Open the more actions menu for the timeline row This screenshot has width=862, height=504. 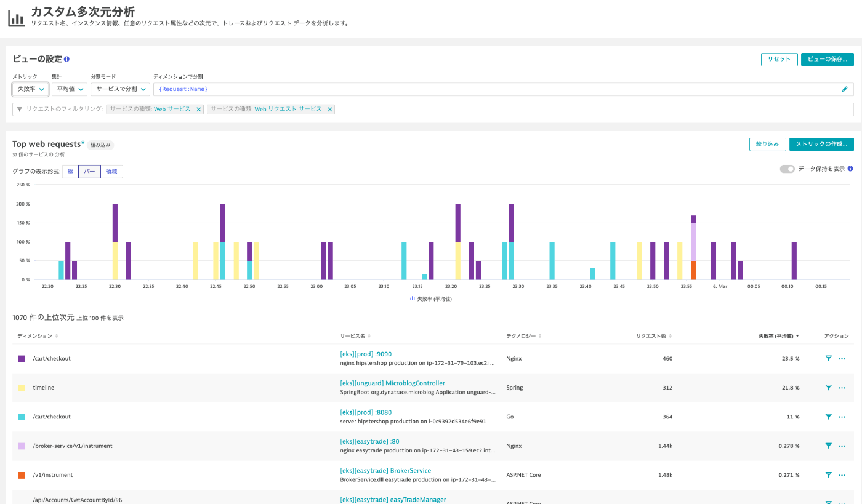842,388
